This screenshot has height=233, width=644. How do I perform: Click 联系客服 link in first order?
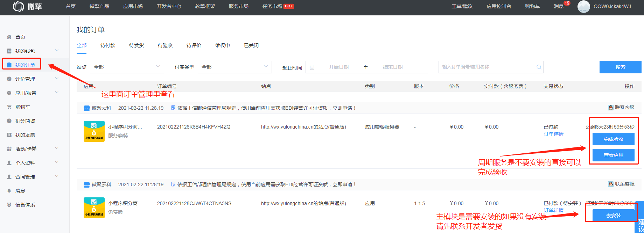coord(625,108)
